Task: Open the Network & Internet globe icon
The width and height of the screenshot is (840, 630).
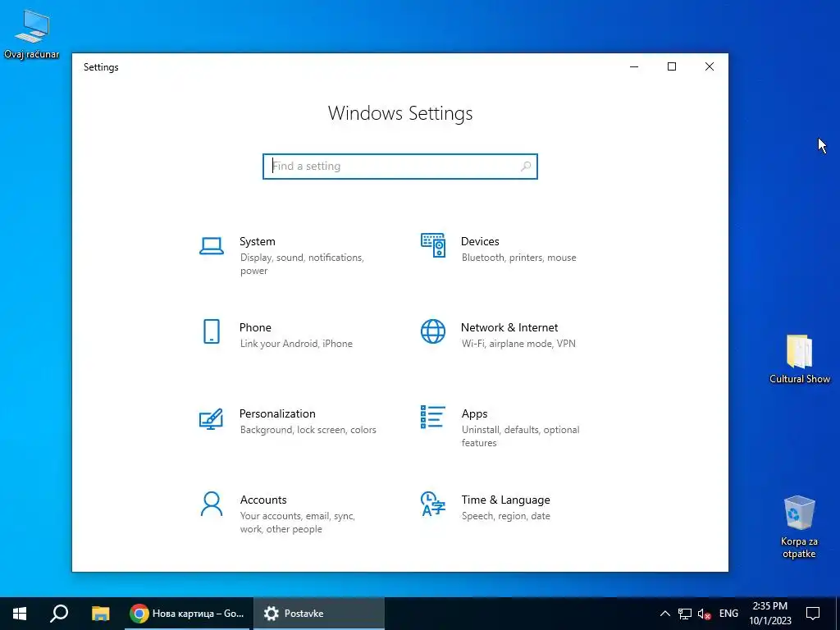Action: point(433,331)
